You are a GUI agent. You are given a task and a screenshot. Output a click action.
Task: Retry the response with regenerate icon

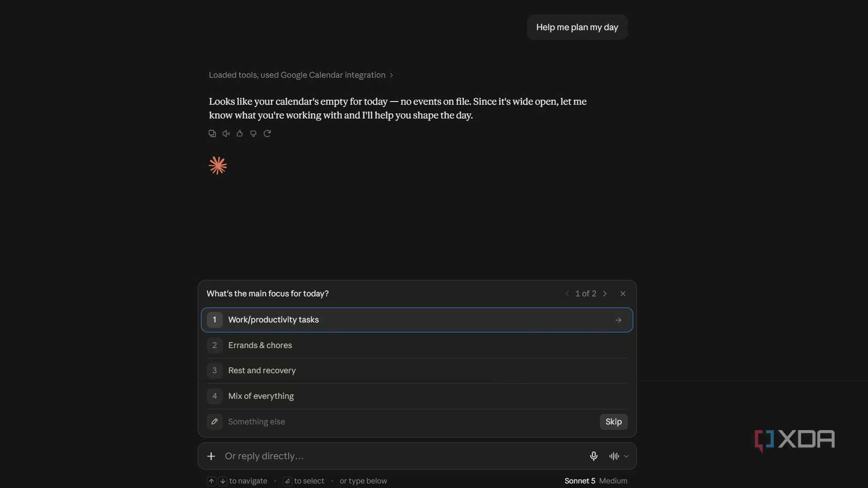click(x=267, y=134)
